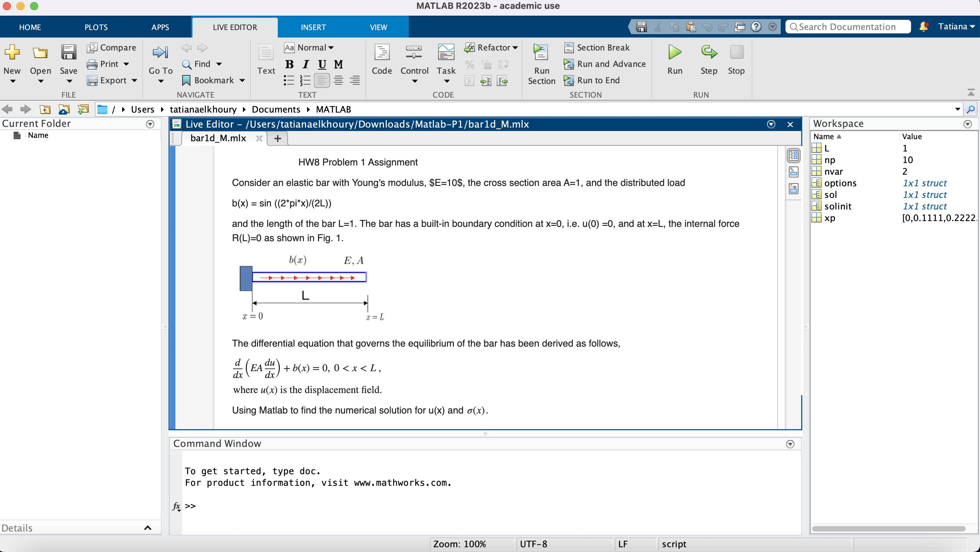Search the current folder with magnifier icon
Screen dimensions: 980x552
click(x=970, y=110)
